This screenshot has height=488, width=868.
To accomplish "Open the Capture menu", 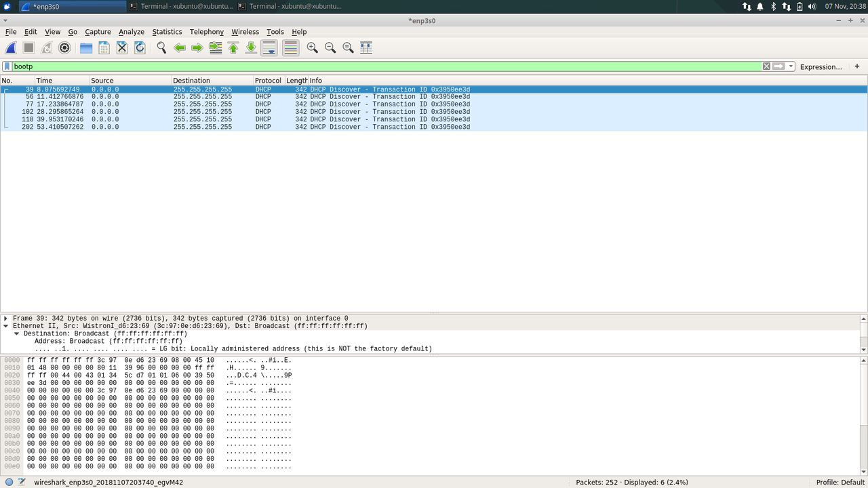I will tap(98, 32).
